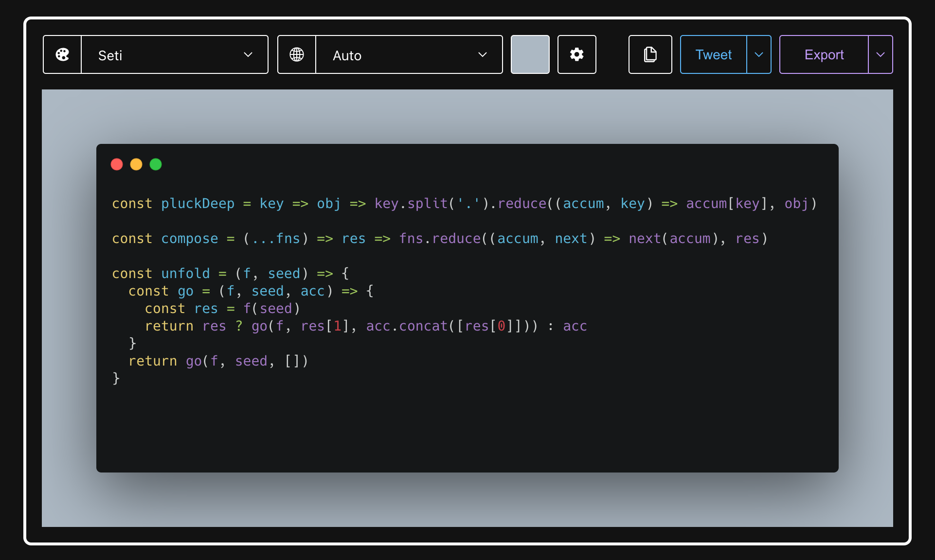The height and width of the screenshot is (560, 935).
Task: Click the green traffic-light dot
Action: (x=156, y=164)
